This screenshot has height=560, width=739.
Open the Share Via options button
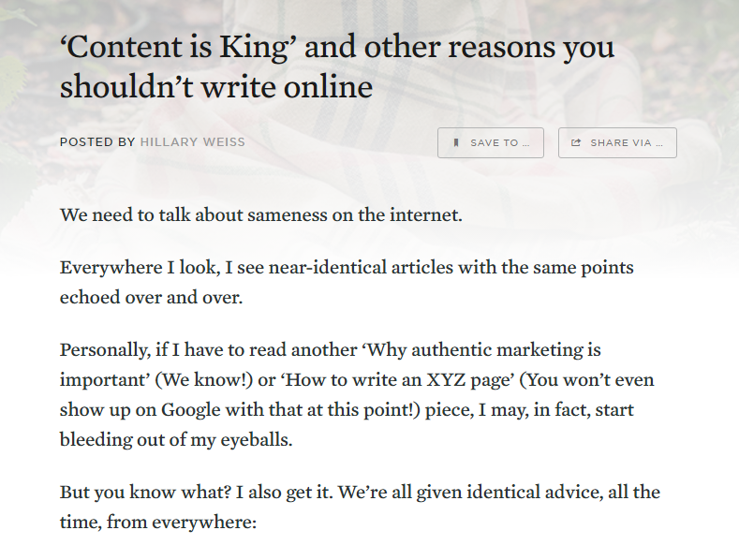click(x=617, y=143)
